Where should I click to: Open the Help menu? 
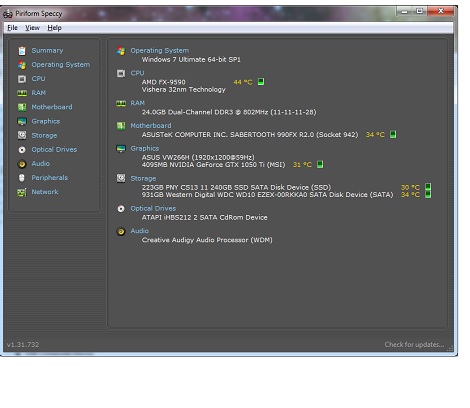point(54,28)
